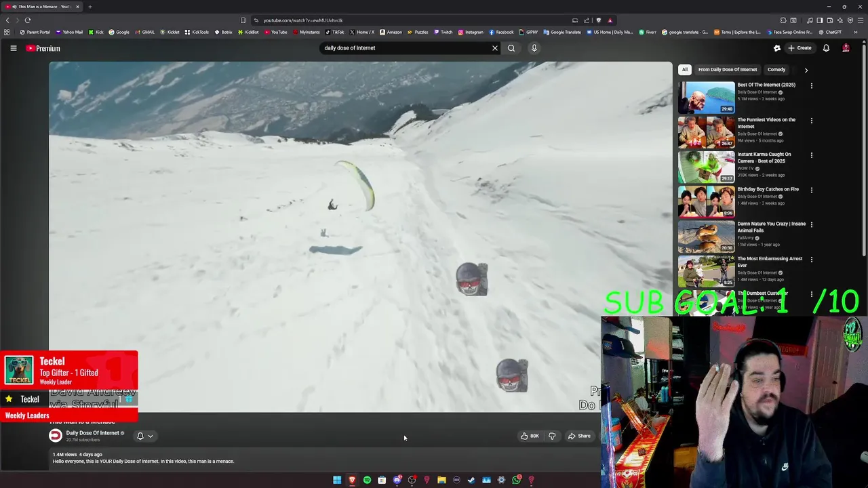The height and width of the screenshot is (488, 868).
Task: Select the From Daily Dose Of Internet chip
Action: coord(728,69)
